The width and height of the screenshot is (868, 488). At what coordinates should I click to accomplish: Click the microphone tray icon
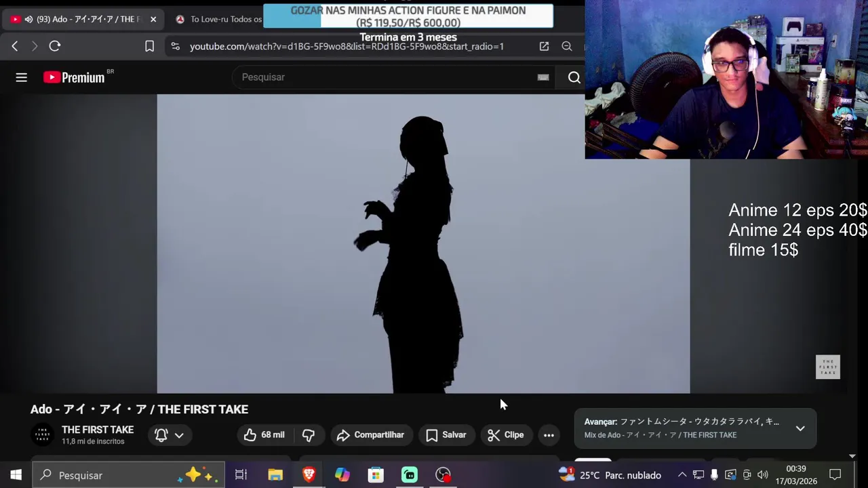(714, 475)
